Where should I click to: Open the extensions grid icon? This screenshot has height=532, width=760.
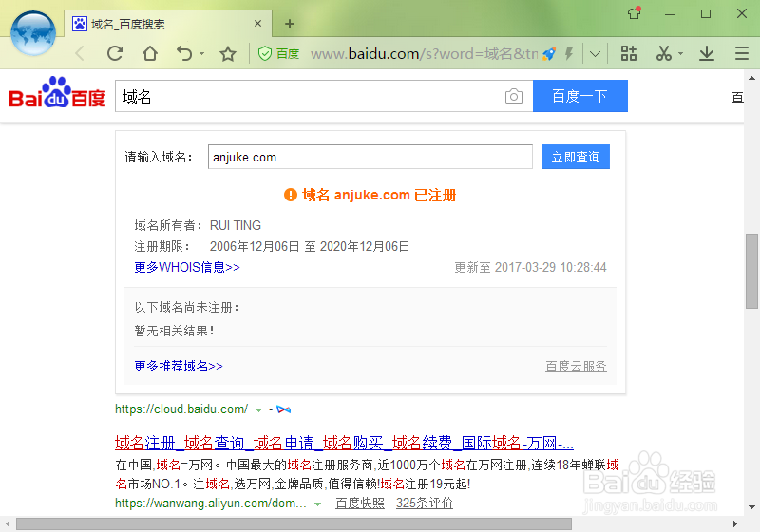click(x=629, y=53)
